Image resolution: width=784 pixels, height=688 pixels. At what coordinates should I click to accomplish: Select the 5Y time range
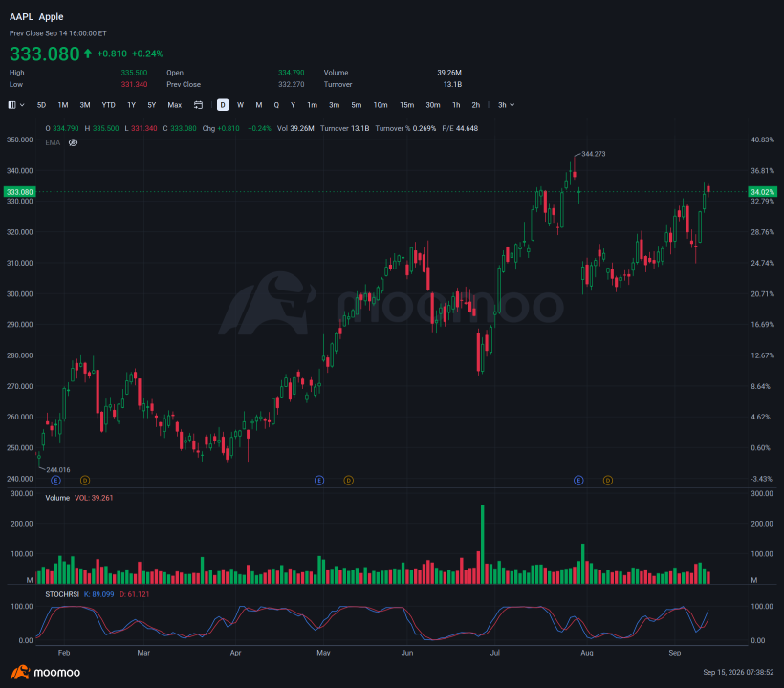(x=152, y=105)
